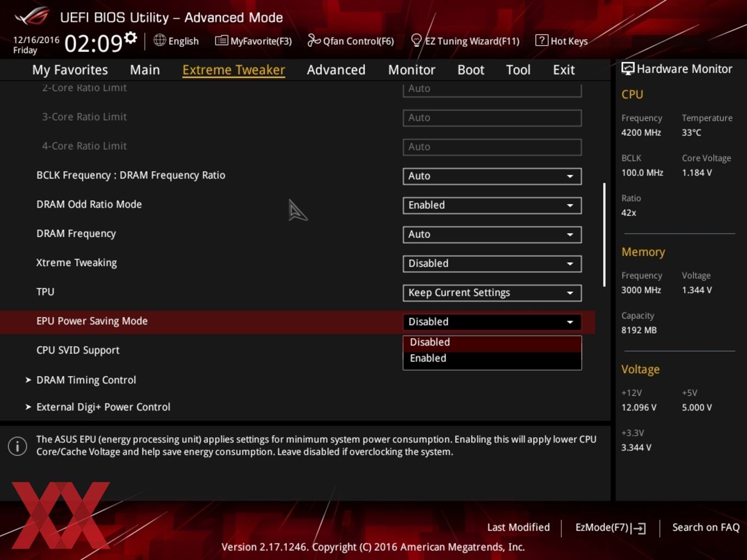Go to the Exit tab

564,70
